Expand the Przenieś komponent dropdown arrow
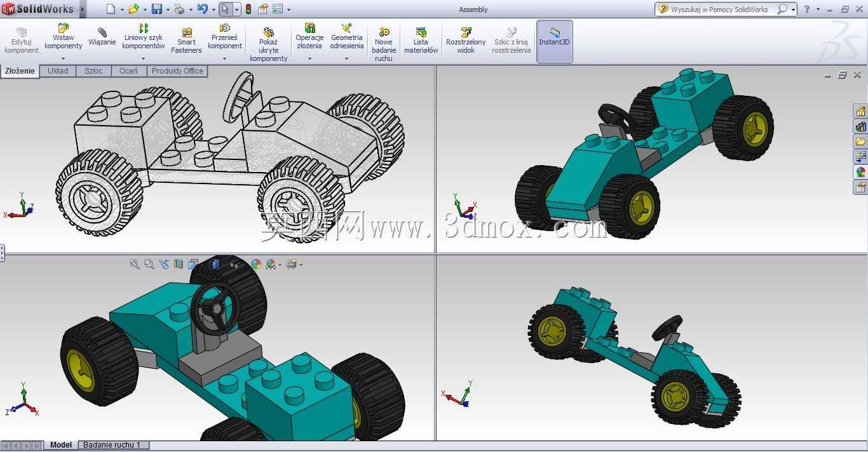 (224, 59)
